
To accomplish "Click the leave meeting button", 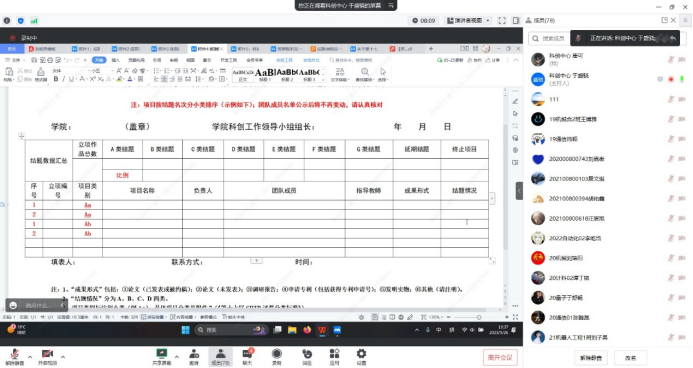I will (x=500, y=357).
